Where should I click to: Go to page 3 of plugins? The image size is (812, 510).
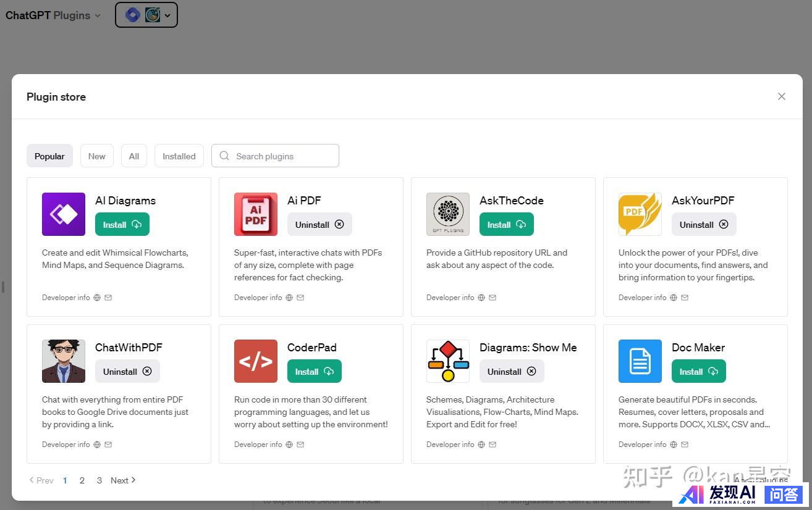point(99,480)
